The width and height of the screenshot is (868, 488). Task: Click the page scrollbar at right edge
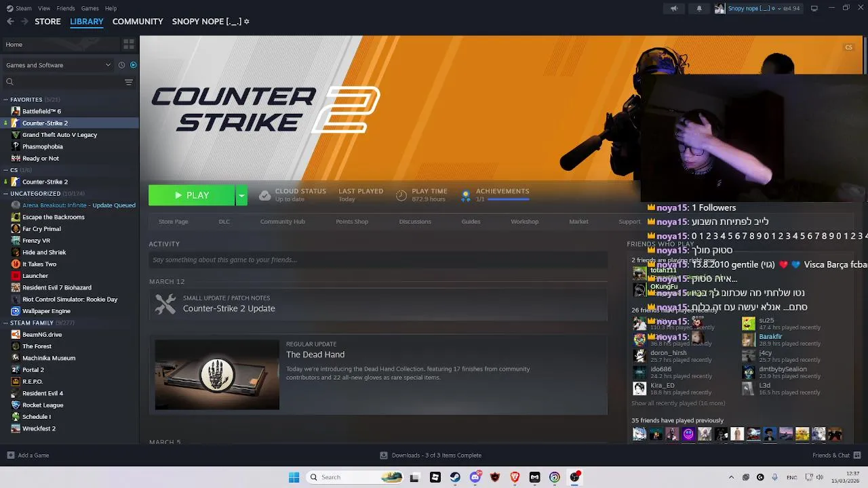[x=865, y=54]
